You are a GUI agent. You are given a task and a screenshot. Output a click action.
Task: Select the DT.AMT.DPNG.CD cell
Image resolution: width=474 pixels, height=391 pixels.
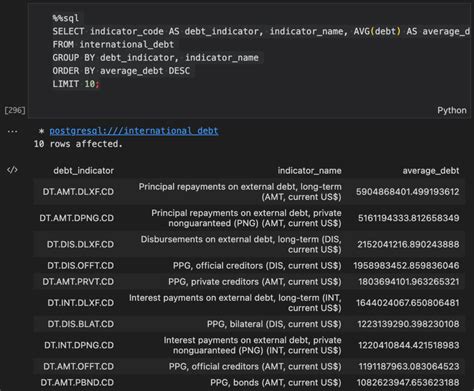tap(77, 218)
